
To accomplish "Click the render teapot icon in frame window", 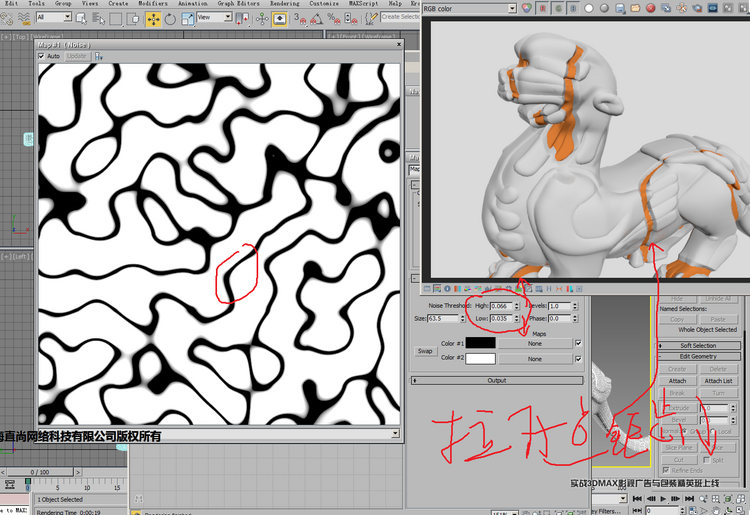I will (697, 8).
